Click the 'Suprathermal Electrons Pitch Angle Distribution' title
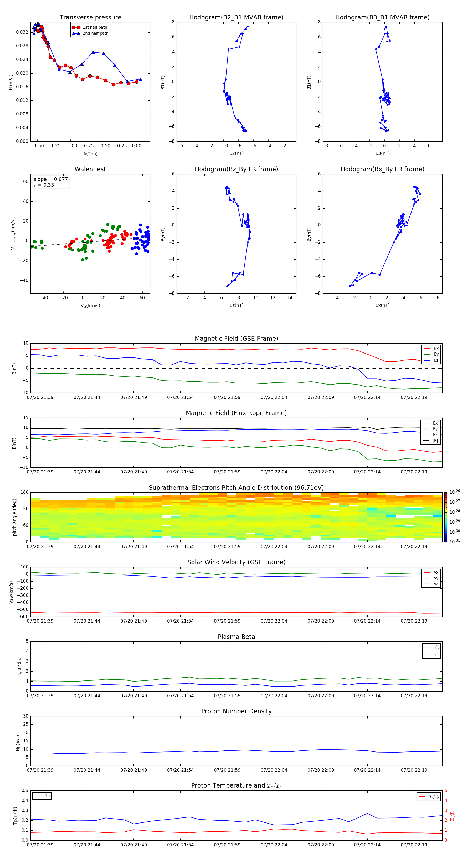The width and height of the screenshot is (473, 868). click(236, 488)
